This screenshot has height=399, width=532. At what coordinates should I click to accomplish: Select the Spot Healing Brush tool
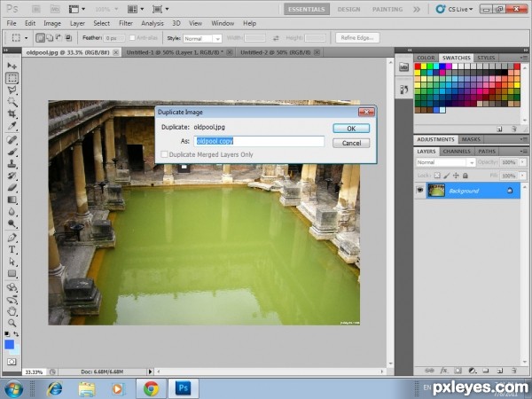(12, 140)
